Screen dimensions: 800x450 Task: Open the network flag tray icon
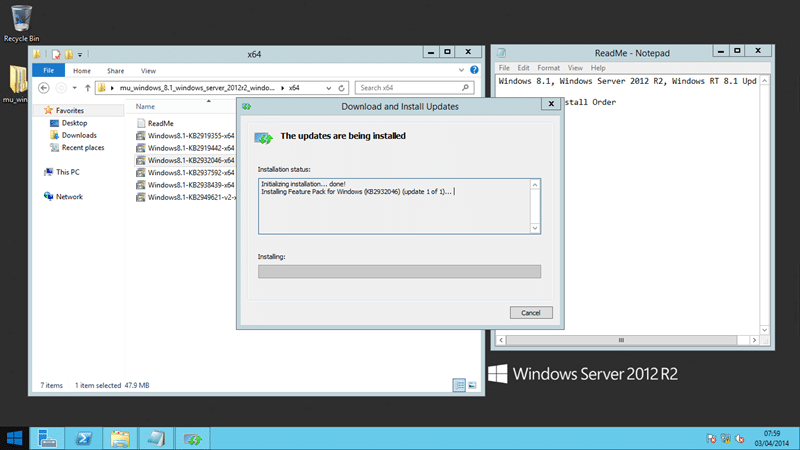711,438
